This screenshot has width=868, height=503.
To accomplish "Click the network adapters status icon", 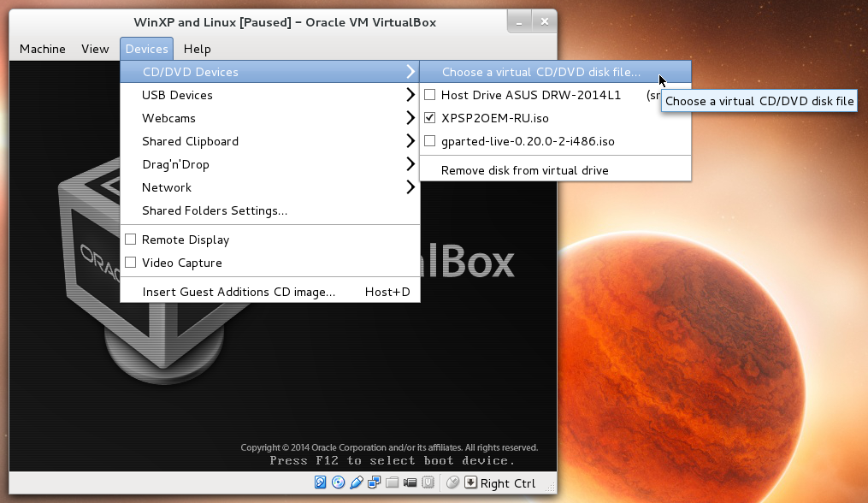I will [374, 482].
